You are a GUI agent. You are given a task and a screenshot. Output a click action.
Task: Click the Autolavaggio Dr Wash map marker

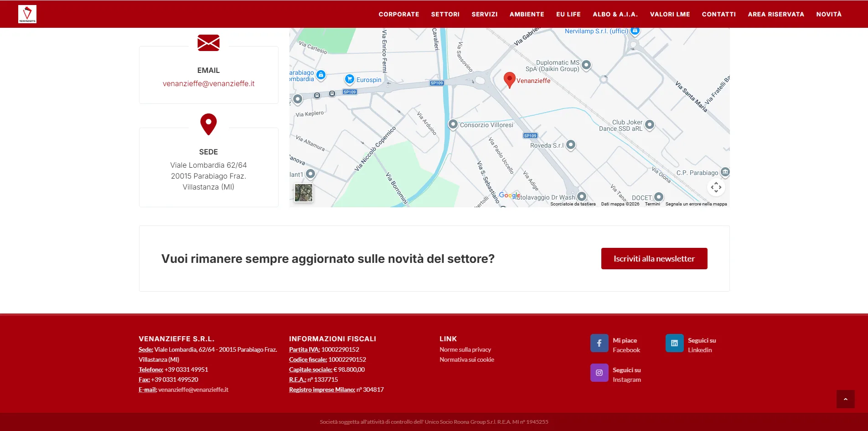pyautogui.click(x=581, y=196)
